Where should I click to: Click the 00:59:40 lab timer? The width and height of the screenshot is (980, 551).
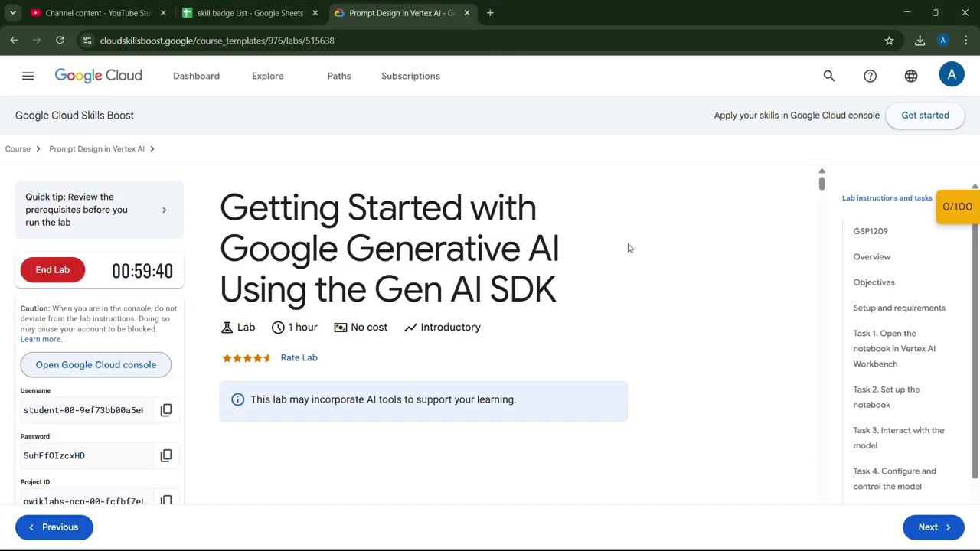point(142,271)
